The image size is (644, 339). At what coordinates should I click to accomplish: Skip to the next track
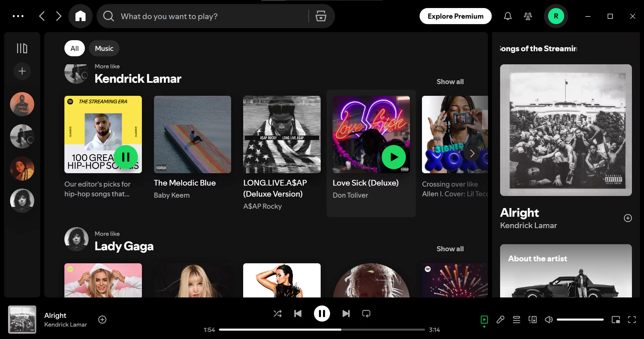[346, 314]
